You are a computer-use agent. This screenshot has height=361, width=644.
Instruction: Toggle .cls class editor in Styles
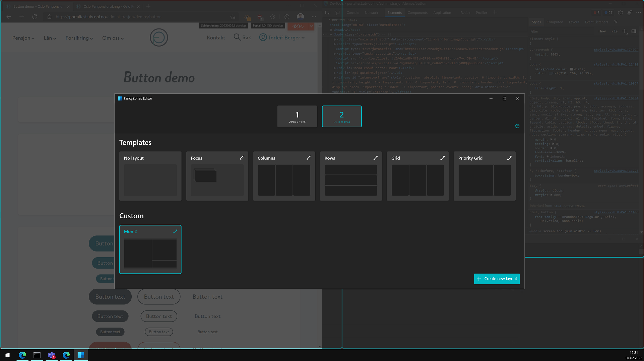614,31
